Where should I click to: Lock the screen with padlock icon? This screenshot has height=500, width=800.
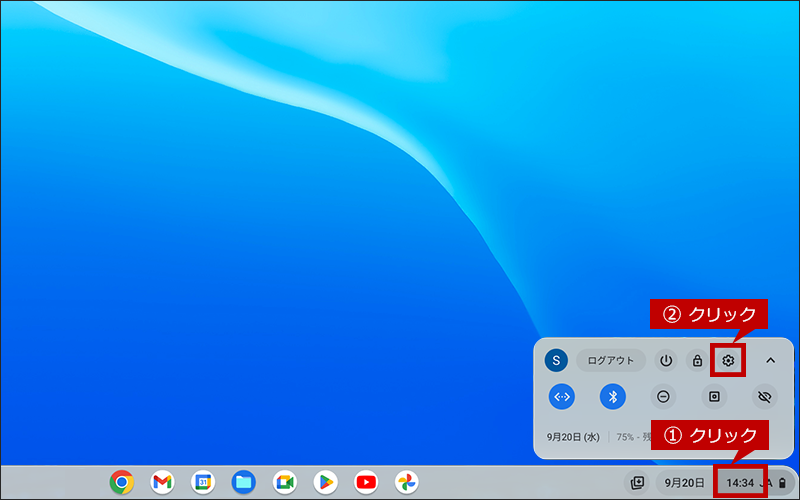(x=697, y=361)
